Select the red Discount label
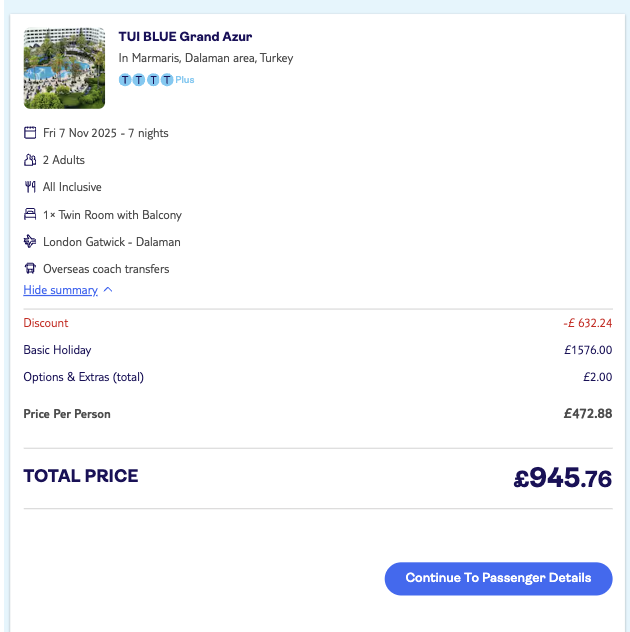The image size is (630, 632). pyautogui.click(x=46, y=323)
